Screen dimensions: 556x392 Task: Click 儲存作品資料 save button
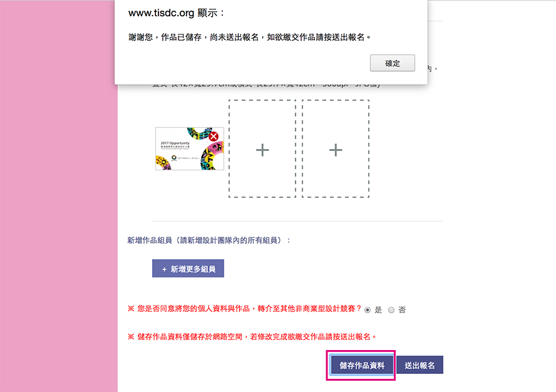point(362,366)
